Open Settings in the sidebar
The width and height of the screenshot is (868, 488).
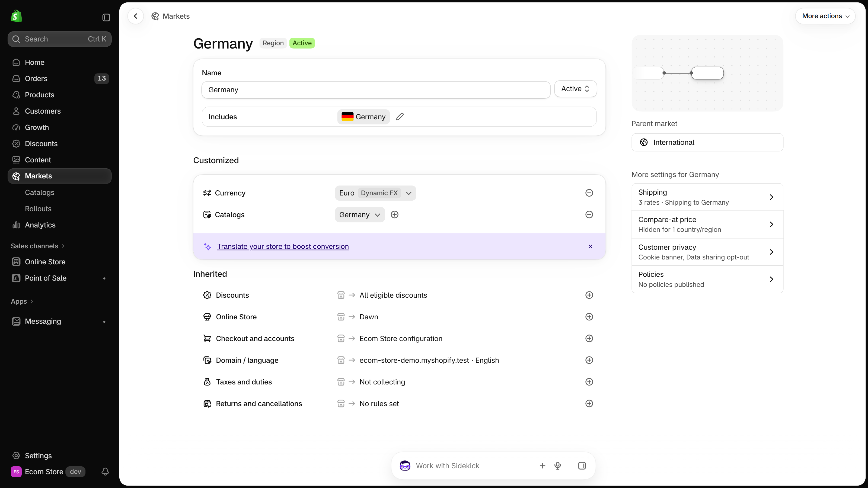[x=60, y=456]
